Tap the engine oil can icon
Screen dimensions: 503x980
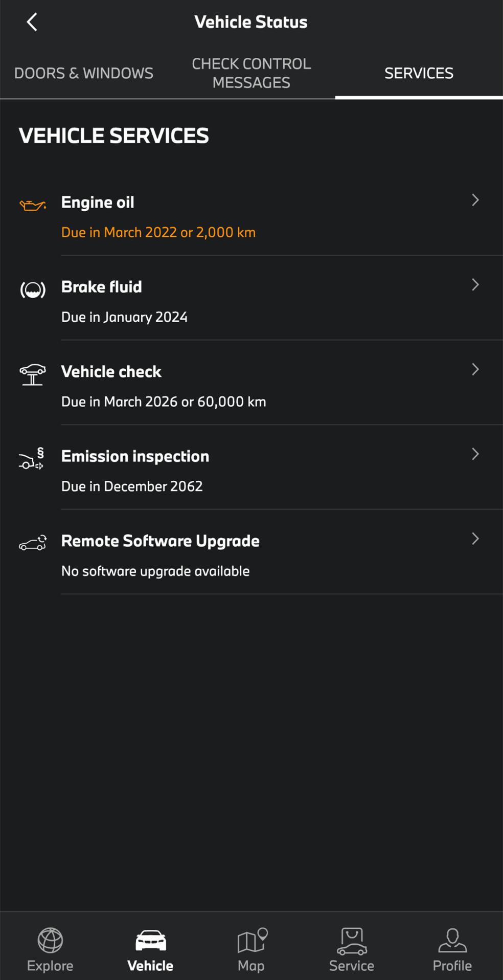[33, 205]
